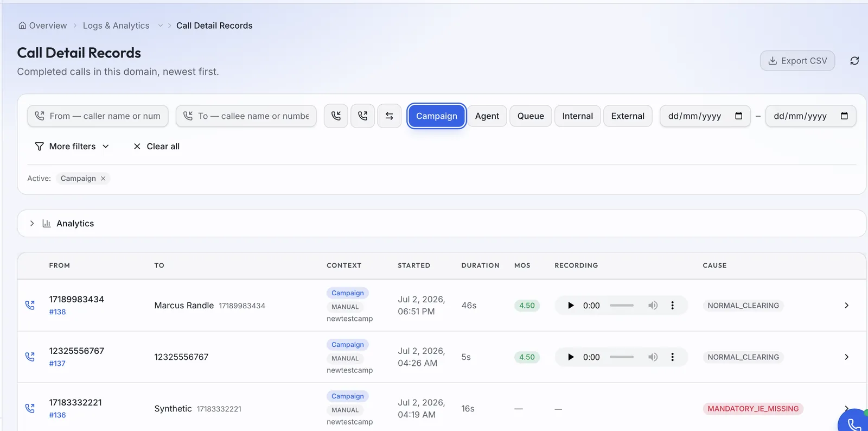Open the calendar picker on the end date

click(844, 116)
